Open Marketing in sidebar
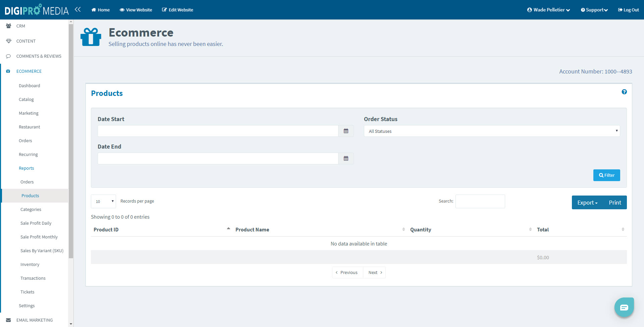644x327 pixels. [29, 113]
